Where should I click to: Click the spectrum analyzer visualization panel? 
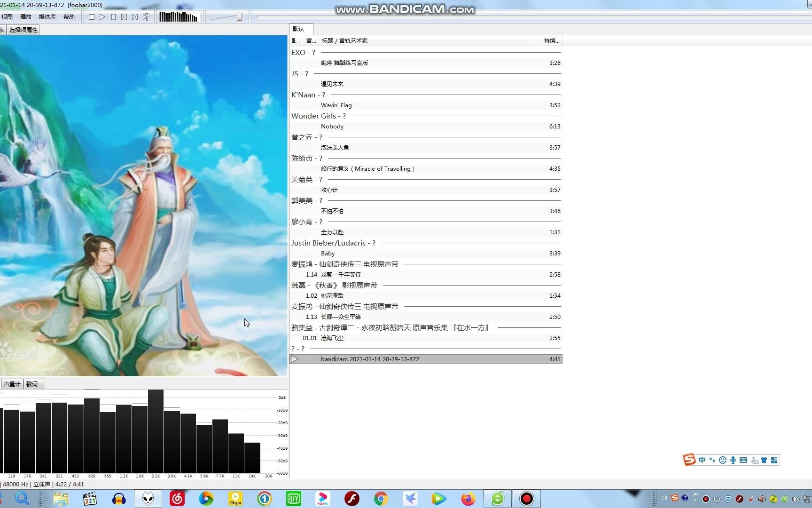144,434
